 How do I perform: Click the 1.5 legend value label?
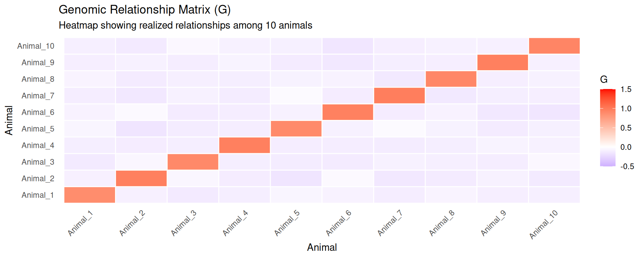(626, 89)
